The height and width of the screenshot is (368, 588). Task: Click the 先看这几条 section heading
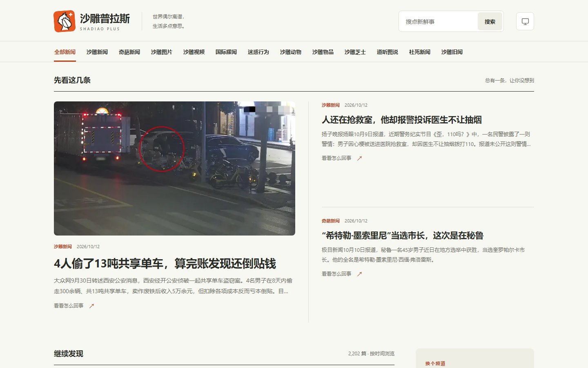72,80
